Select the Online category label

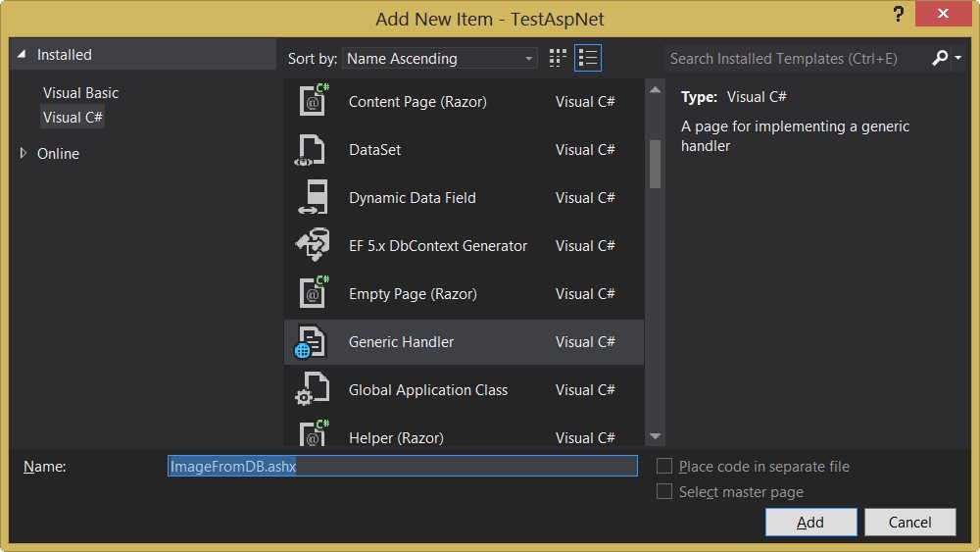coord(58,153)
